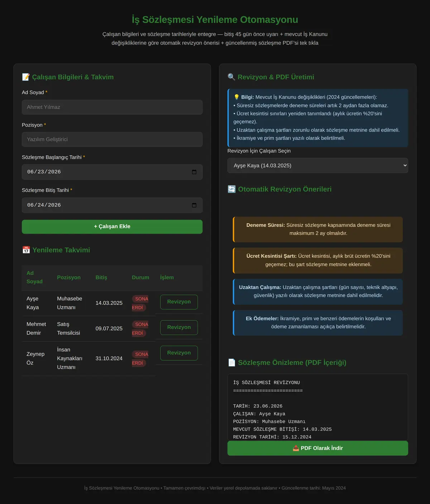Click the Pozisyon input field
The height and width of the screenshot is (504, 430).
click(x=112, y=139)
